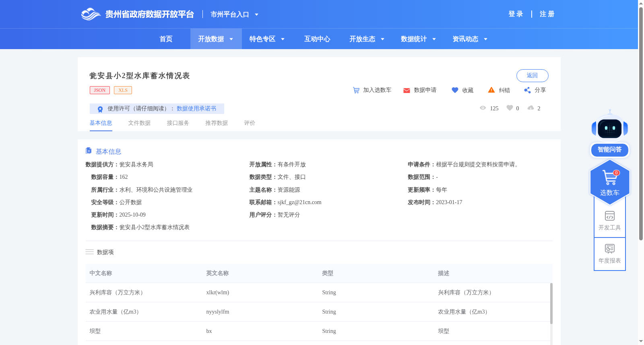This screenshot has height=345, width=644.
Task: Open developer tools from sidebar
Action: click(x=610, y=221)
